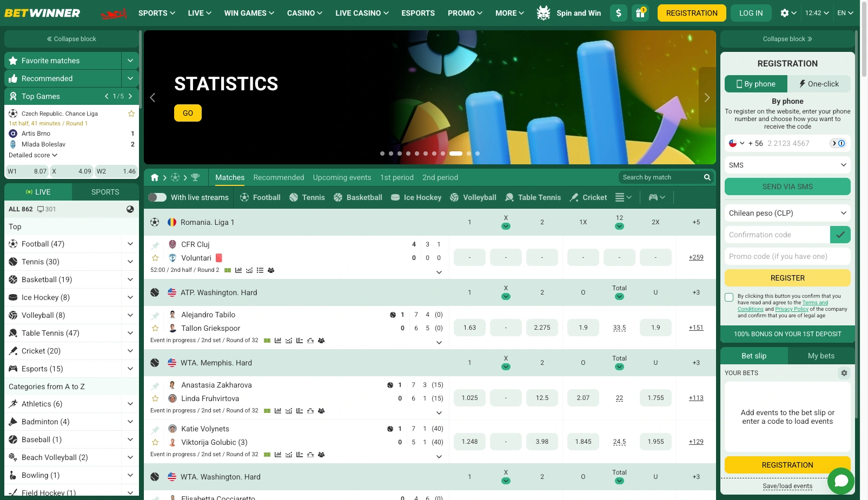Switch to Recommended tab

tap(279, 177)
